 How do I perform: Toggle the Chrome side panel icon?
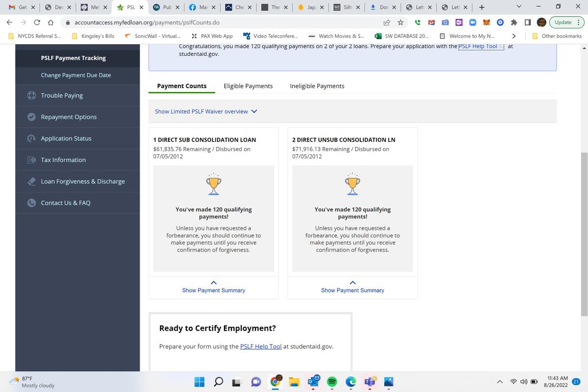pyautogui.click(x=528, y=23)
